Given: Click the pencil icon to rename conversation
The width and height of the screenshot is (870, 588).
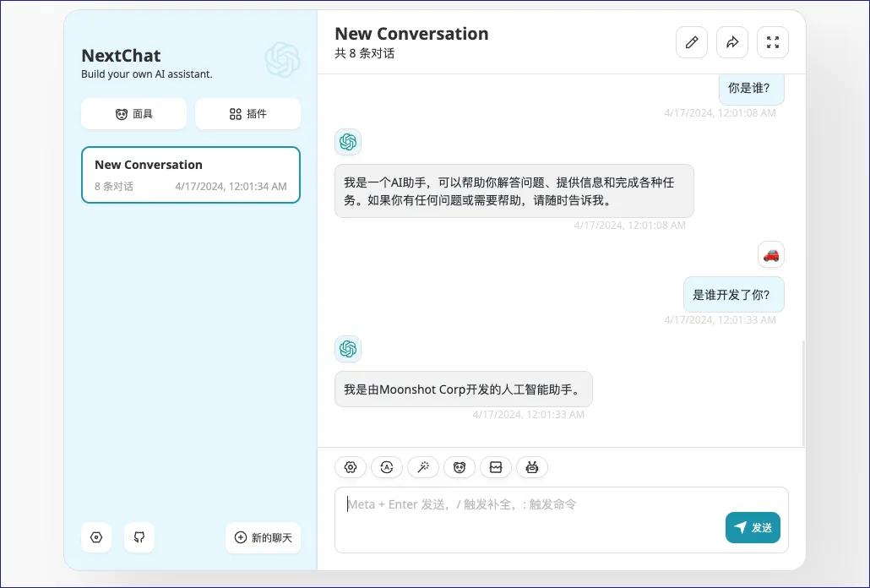Looking at the screenshot, I should [692, 42].
